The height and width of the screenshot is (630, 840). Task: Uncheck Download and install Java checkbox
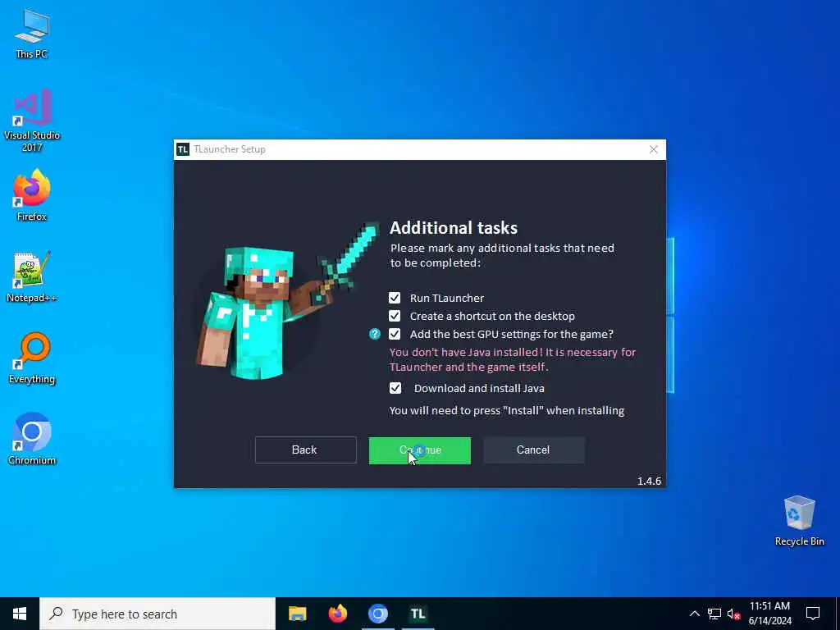click(395, 388)
